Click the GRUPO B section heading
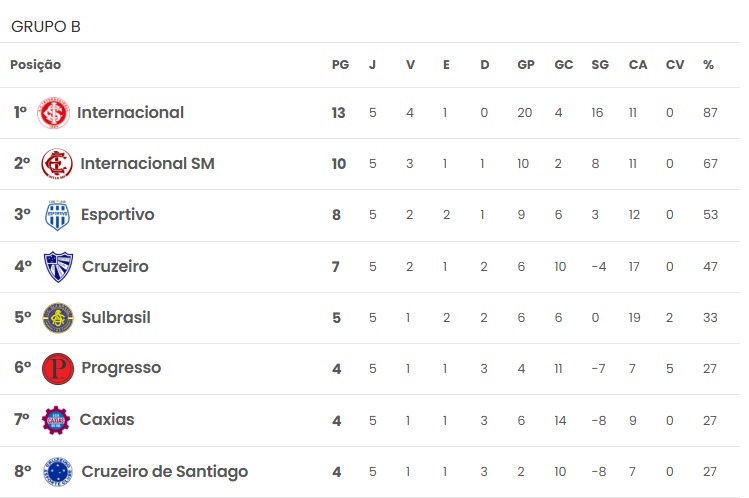Screen dimensions: 749x498 (46, 27)
